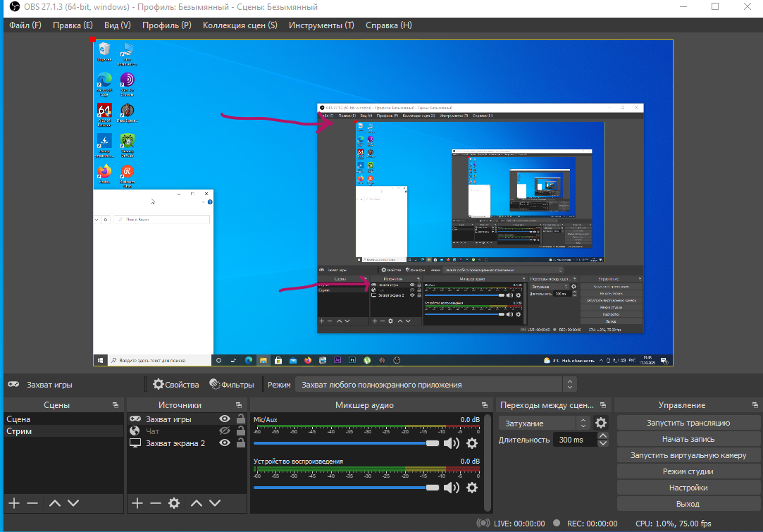The height and width of the screenshot is (532, 763).
Task: Open the Затухание transition dropdown
Action: pos(545,423)
